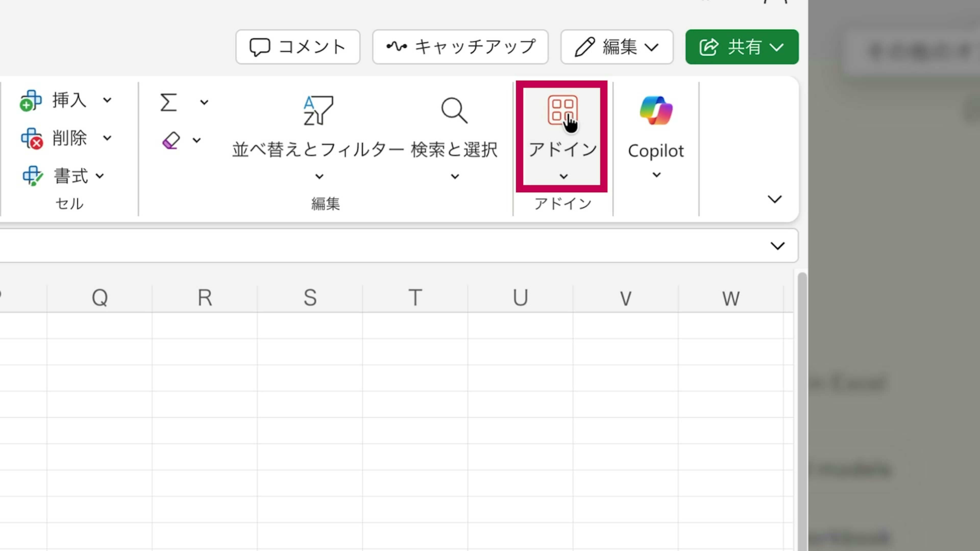The image size is (980, 551).
Task: Click the アドイン (Add-ins) grid icon
Action: [x=562, y=110]
